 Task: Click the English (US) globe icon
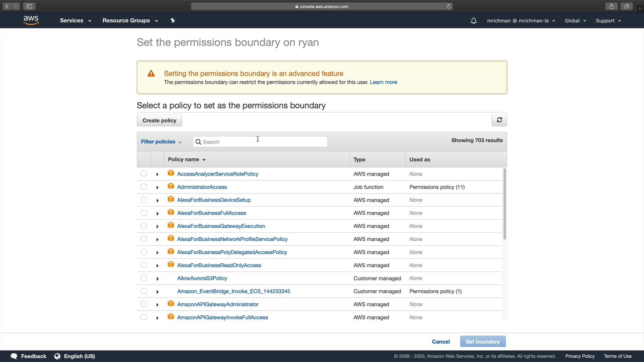(x=57, y=356)
